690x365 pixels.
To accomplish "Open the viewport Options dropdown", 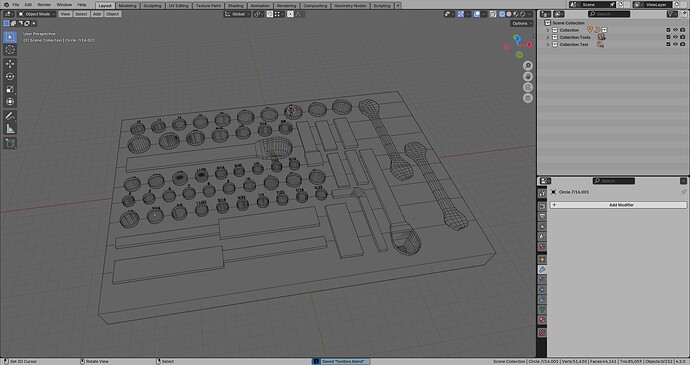I will click(521, 23).
